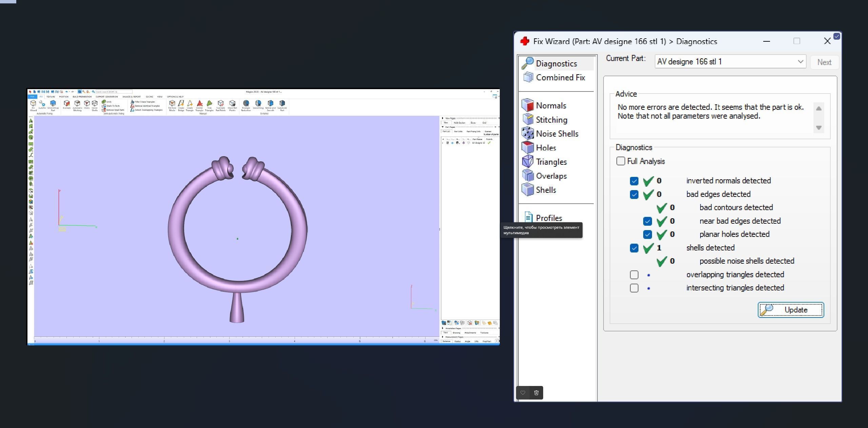Click the Next button
Image resolution: width=868 pixels, height=428 pixels.
point(824,62)
